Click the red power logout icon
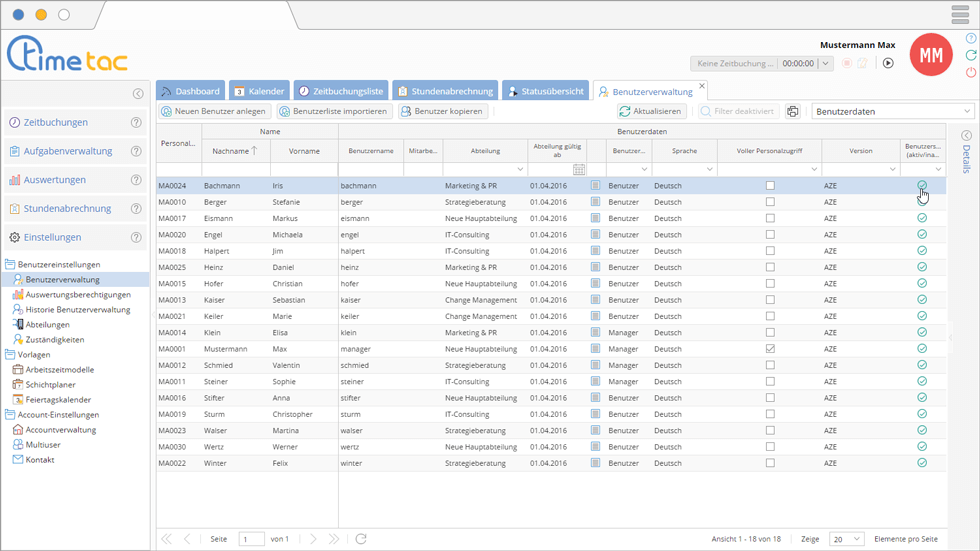 click(x=971, y=73)
